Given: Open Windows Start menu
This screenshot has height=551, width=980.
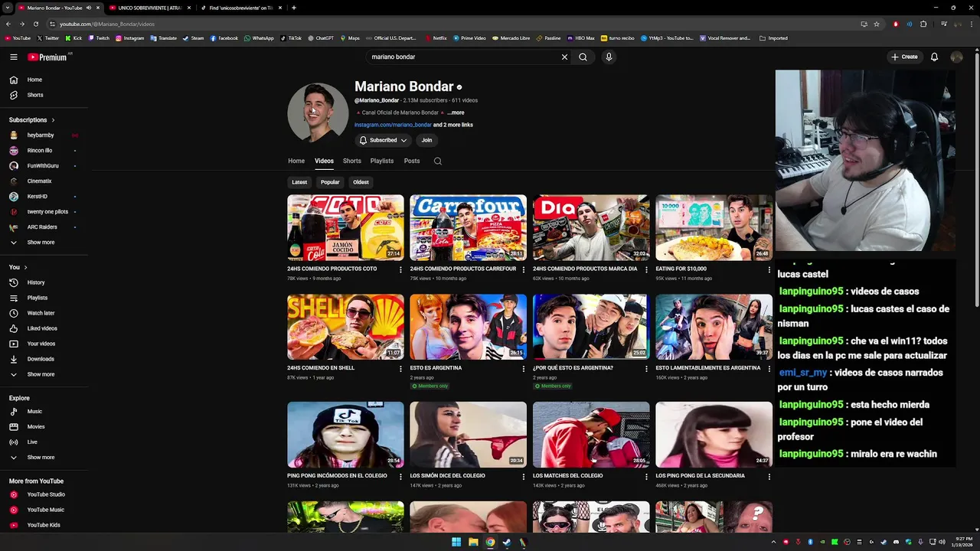Looking at the screenshot, I should 456,542.
